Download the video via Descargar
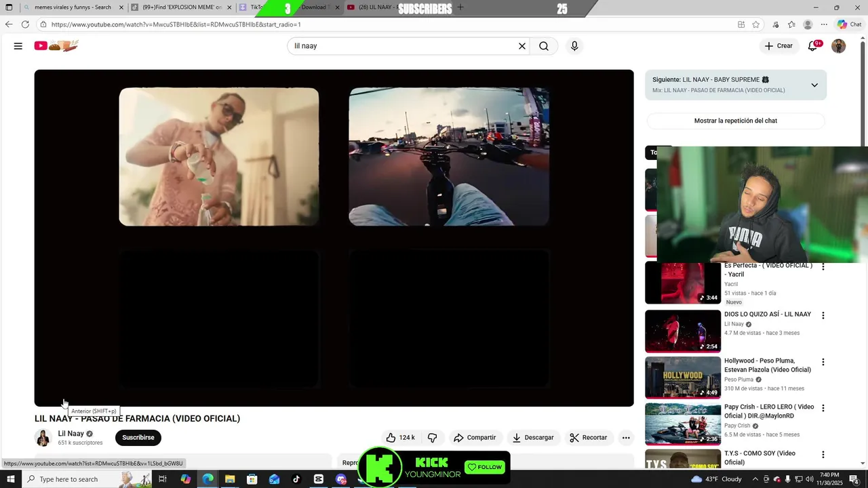This screenshot has height=488, width=868. click(x=533, y=438)
